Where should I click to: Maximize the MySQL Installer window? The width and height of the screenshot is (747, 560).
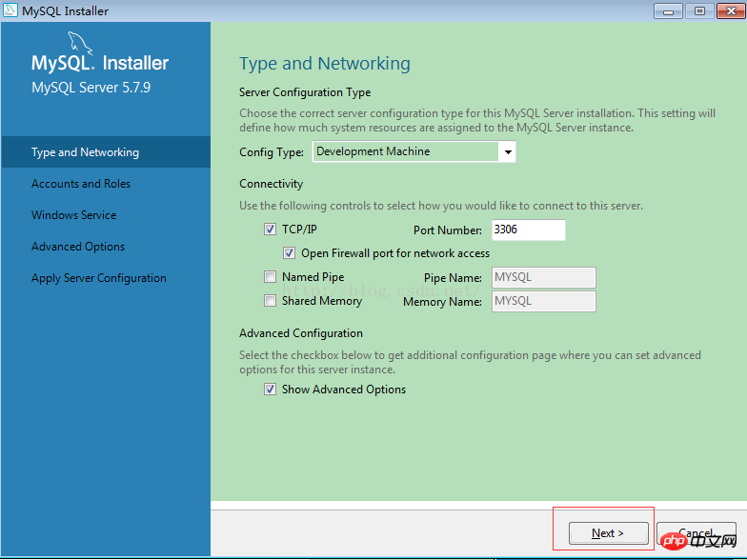(x=699, y=11)
